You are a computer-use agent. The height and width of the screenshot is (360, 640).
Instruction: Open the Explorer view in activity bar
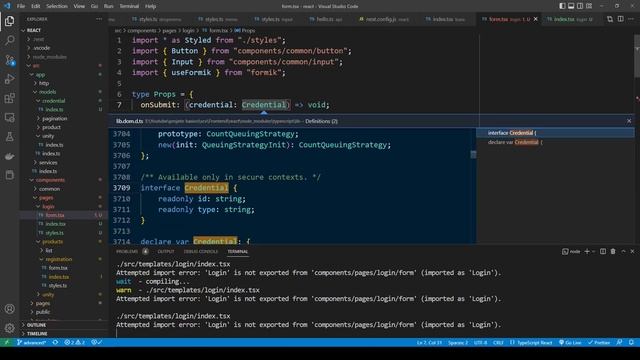(x=9, y=21)
